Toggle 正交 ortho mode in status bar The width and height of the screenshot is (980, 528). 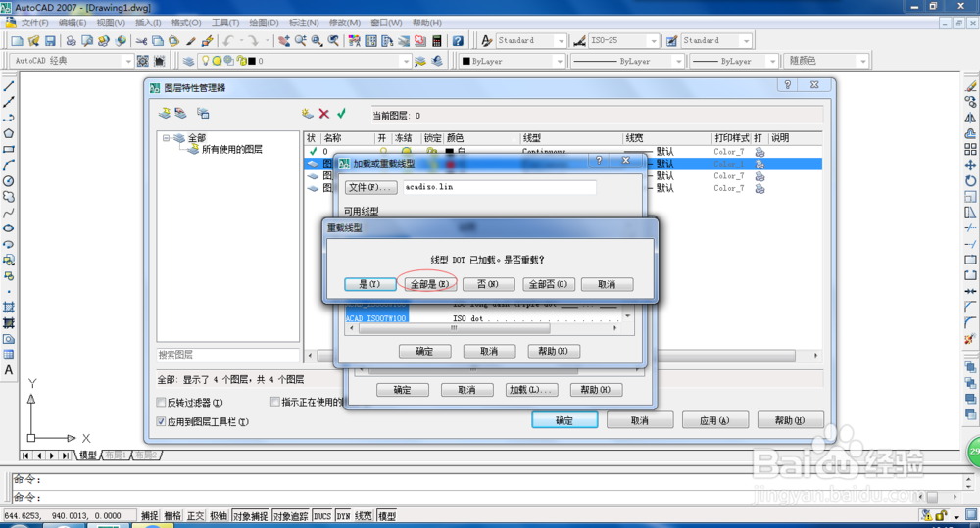pyautogui.click(x=196, y=516)
